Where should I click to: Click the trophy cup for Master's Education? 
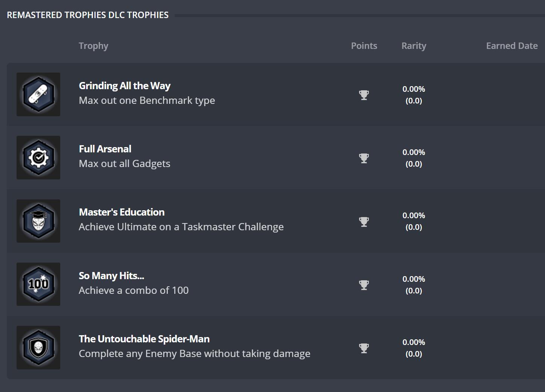coord(364,221)
